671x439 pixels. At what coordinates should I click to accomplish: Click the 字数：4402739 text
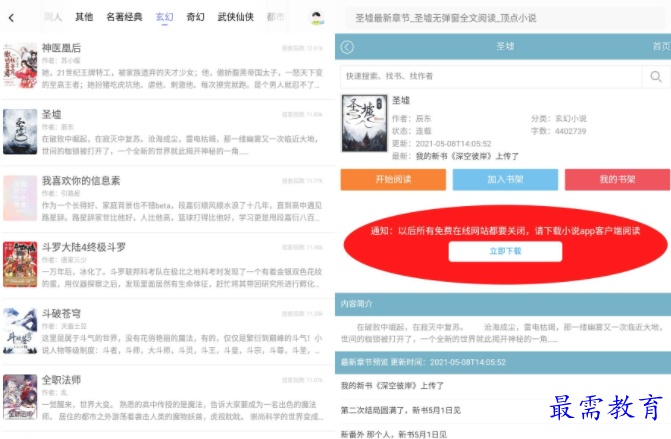(558, 131)
